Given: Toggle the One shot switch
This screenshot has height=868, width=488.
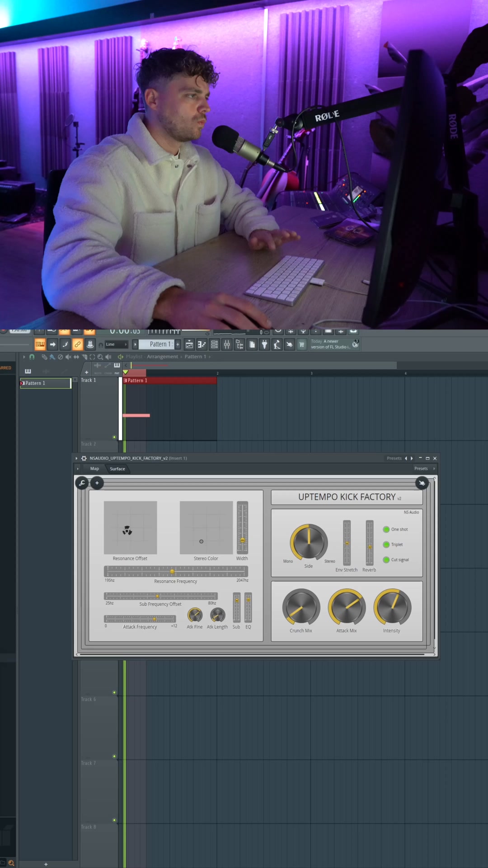Looking at the screenshot, I should (386, 529).
